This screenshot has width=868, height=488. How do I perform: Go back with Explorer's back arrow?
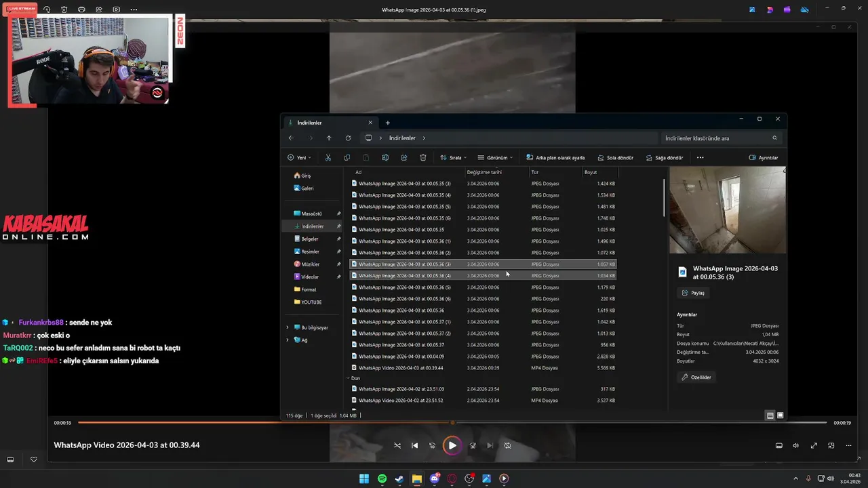291,138
